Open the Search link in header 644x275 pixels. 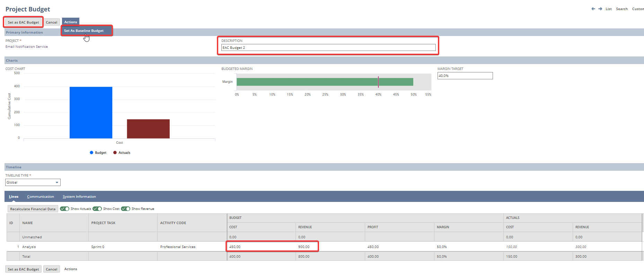pyautogui.click(x=622, y=9)
